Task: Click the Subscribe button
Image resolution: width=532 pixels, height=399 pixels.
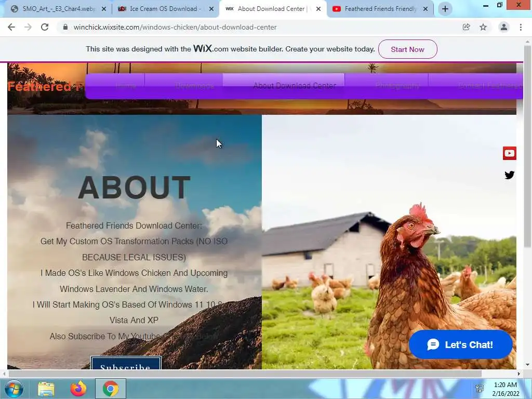Action: (x=126, y=363)
